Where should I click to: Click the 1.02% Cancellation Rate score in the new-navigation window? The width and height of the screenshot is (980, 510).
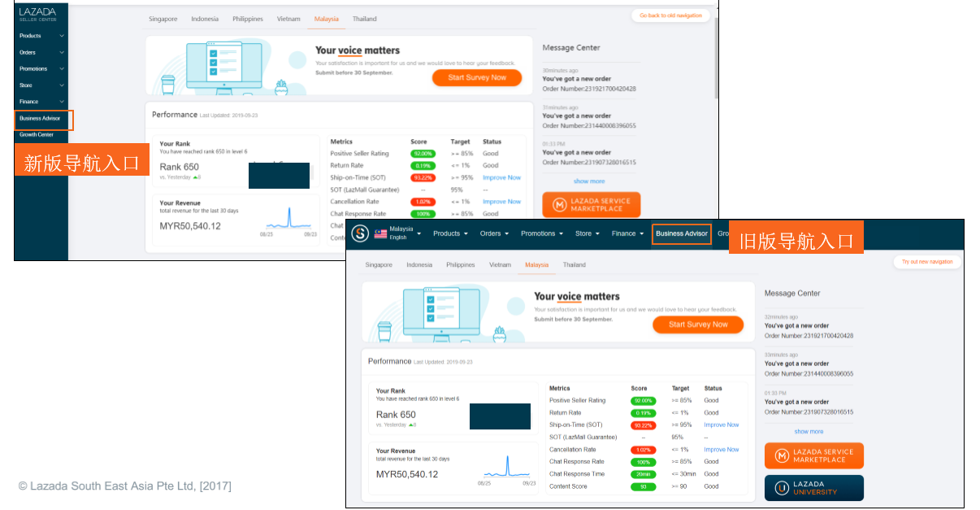[423, 202]
